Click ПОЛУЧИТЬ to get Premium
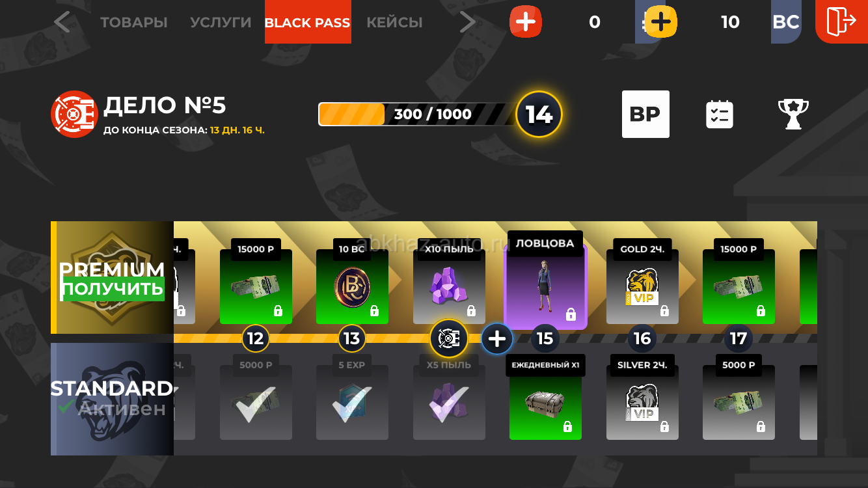The width and height of the screenshot is (868, 488). [113, 289]
